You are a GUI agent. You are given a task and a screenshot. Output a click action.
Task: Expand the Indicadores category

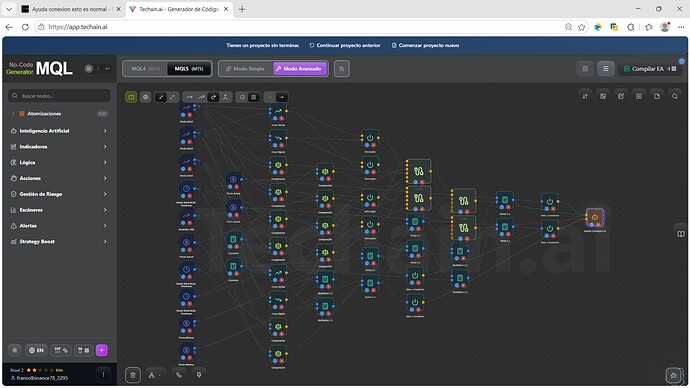[x=59, y=146]
